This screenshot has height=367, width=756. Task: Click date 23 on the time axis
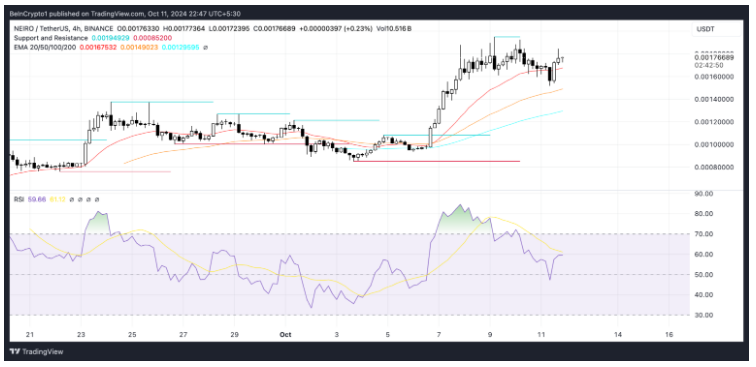click(x=81, y=334)
